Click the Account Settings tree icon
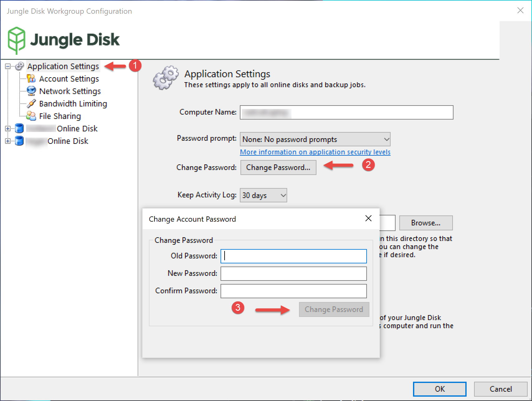Image resolution: width=532 pixels, height=401 pixels. 31,78
